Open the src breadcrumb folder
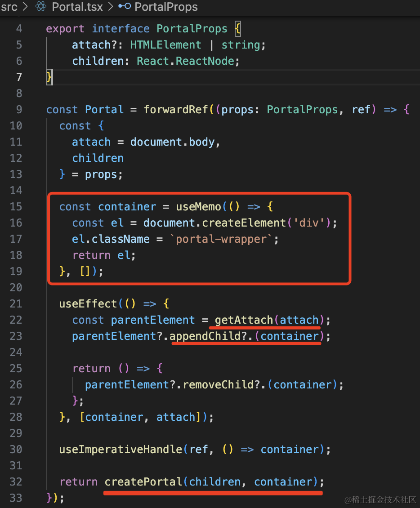420x508 pixels. pos(9,6)
